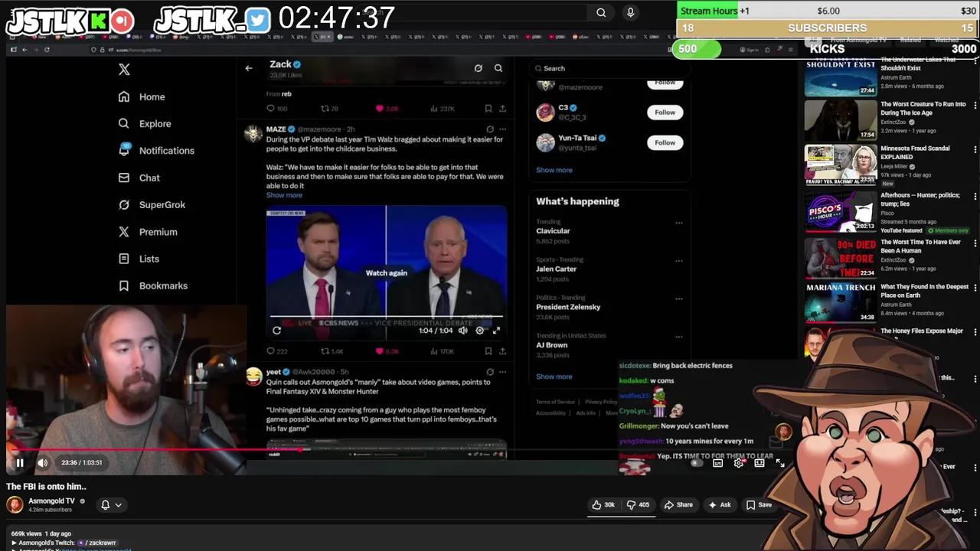Click Grok icon on the yeet tweet

point(490,372)
